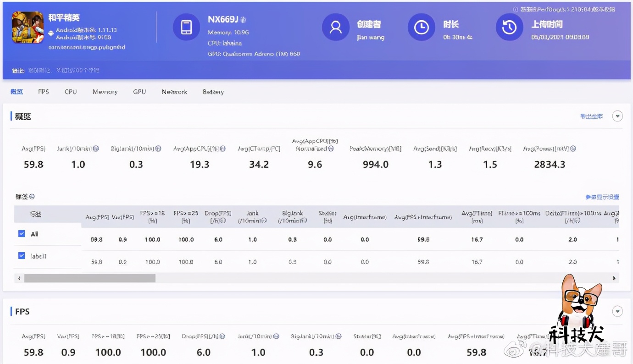The height and width of the screenshot is (364, 633).
Task: Click the info icon beside BigJank(/10min)
Action: pos(158,148)
